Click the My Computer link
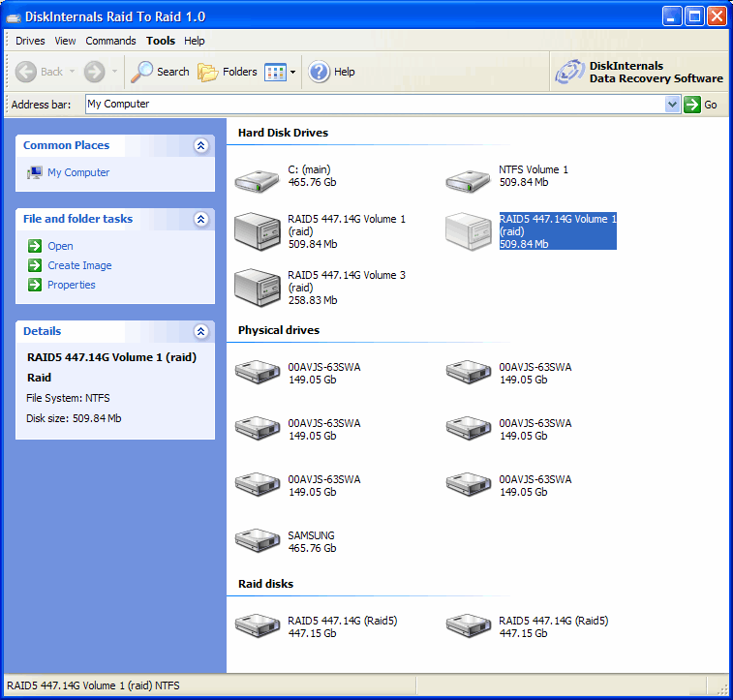 pos(78,173)
